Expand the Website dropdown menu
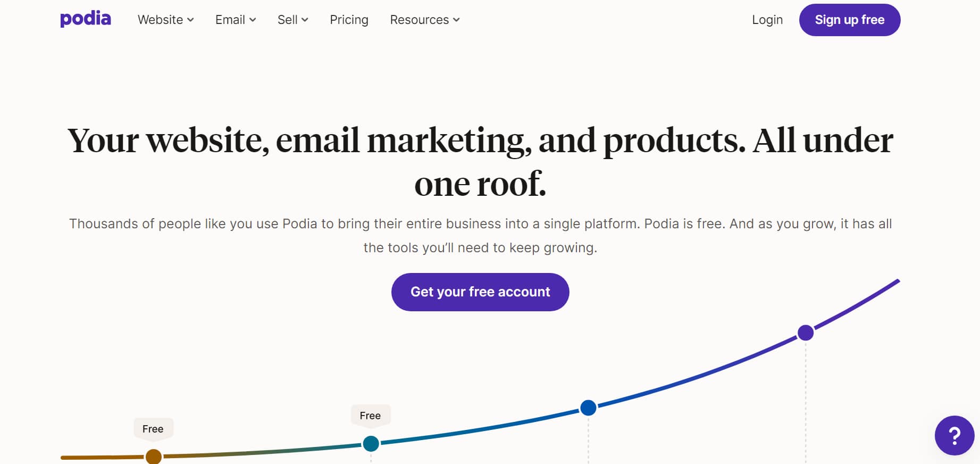980x464 pixels. click(165, 20)
